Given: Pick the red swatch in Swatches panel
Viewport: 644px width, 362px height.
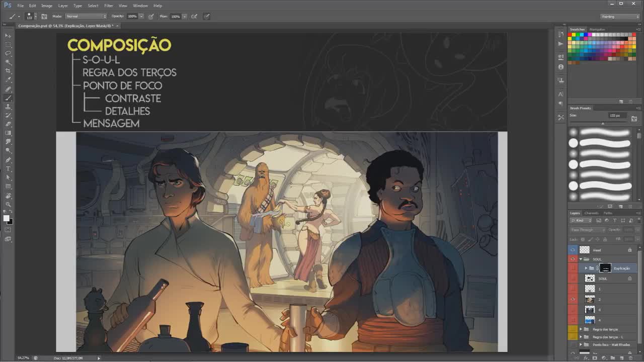Looking at the screenshot, I should coord(570,35).
